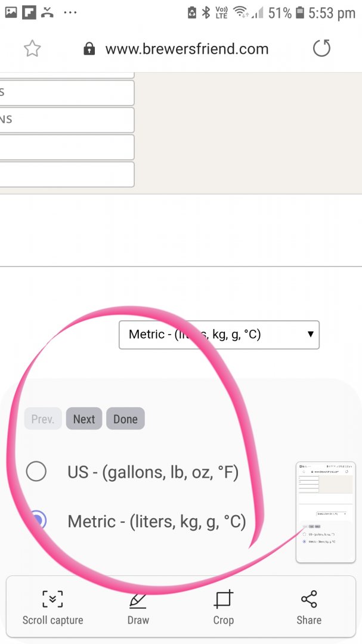Tap the Bluetooth status bar icon
The height and width of the screenshot is (644, 362).
[x=206, y=13]
